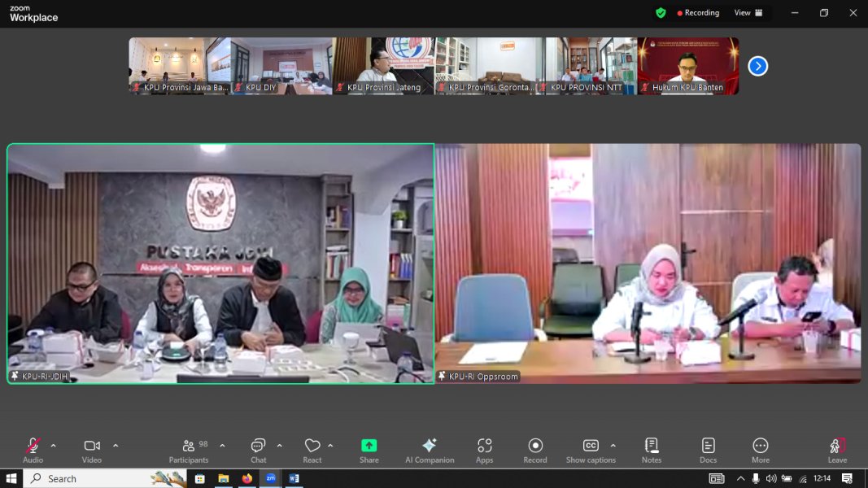
Task: Show next participants with blue arrow
Action: [x=757, y=66]
